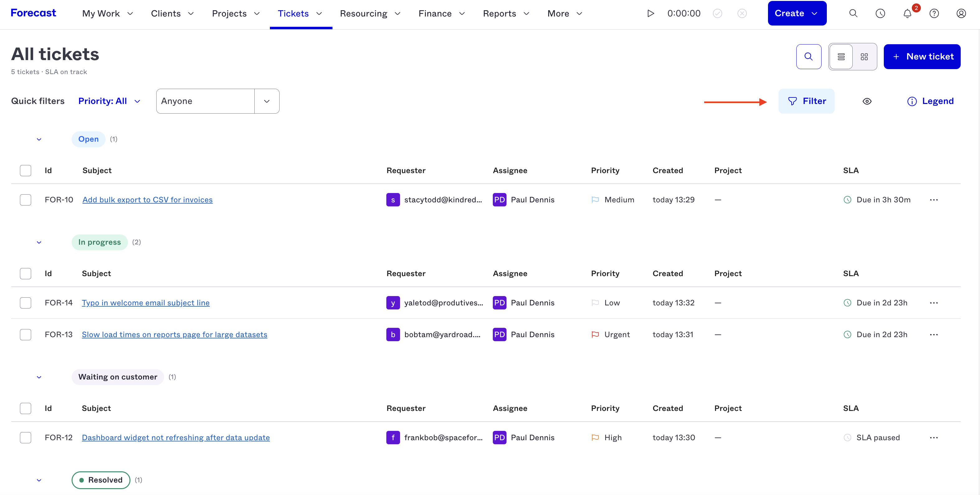This screenshot has height=495, width=980.
Task: Open ticket search magnifier beside view toggle
Action: 808,57
